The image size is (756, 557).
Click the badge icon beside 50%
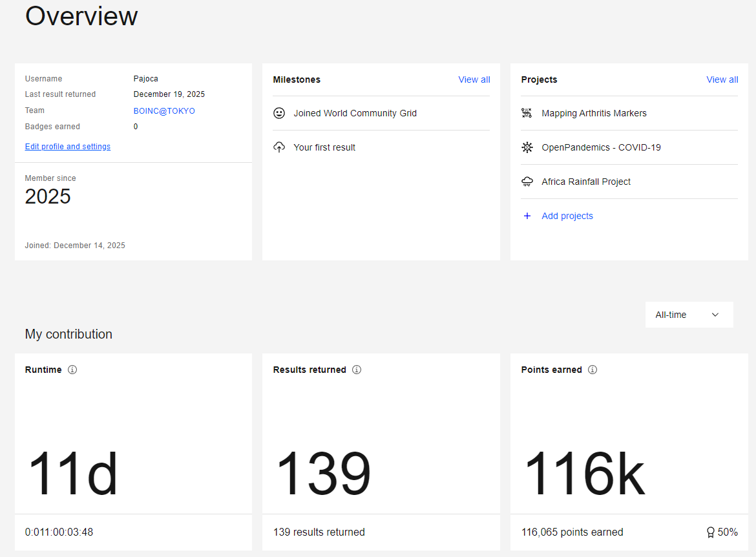point(711,532)
